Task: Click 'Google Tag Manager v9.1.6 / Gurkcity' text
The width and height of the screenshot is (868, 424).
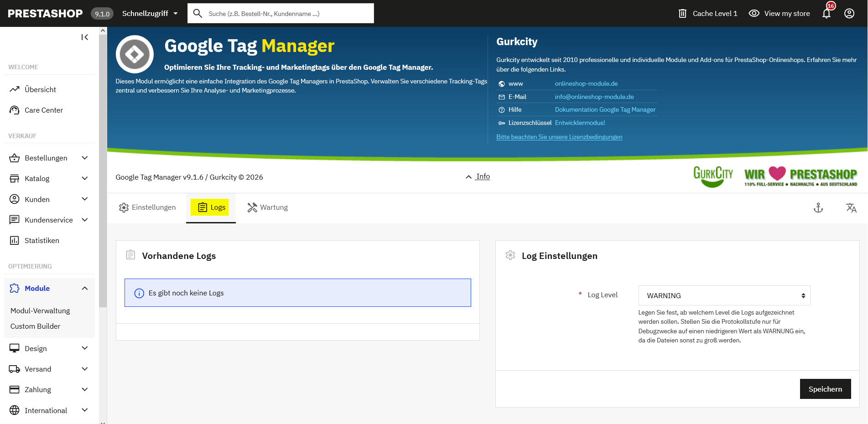Action: click(189, 177)
